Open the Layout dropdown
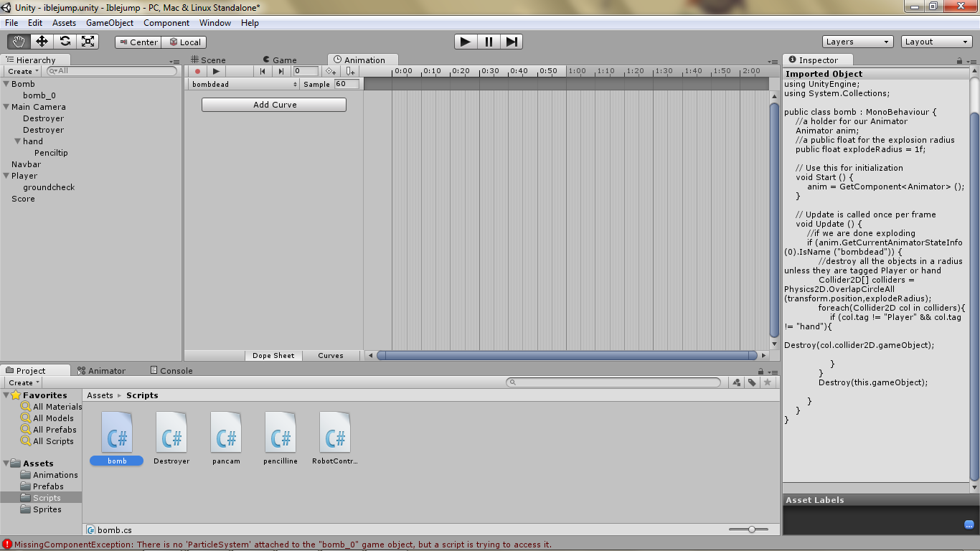This screenshot has height=551, width=980. [937, 42]
